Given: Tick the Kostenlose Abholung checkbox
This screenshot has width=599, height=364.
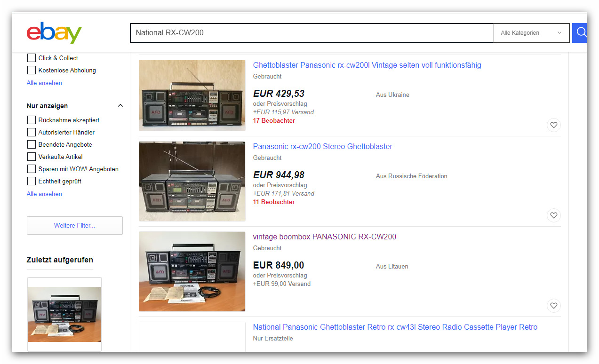Looking at the screenshot, I should click(x=32, y=70).
